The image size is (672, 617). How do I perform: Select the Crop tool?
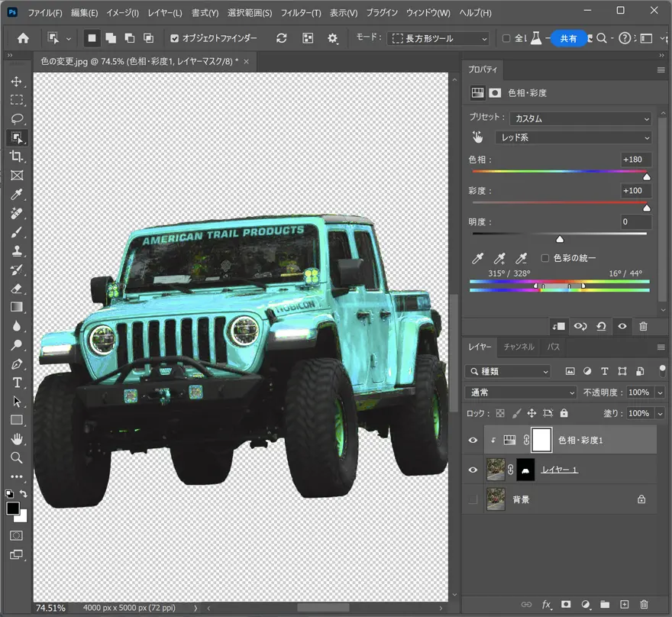tap(17, 157)
